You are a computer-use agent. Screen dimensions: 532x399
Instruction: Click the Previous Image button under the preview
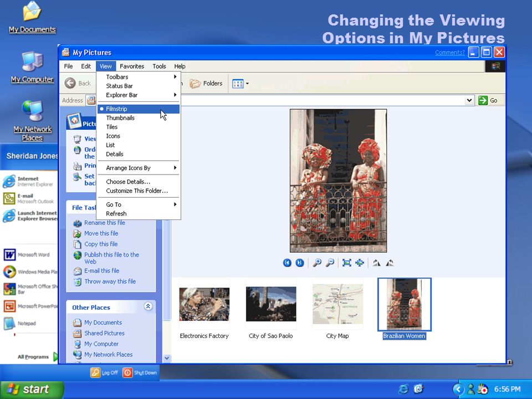click(287, 263)
